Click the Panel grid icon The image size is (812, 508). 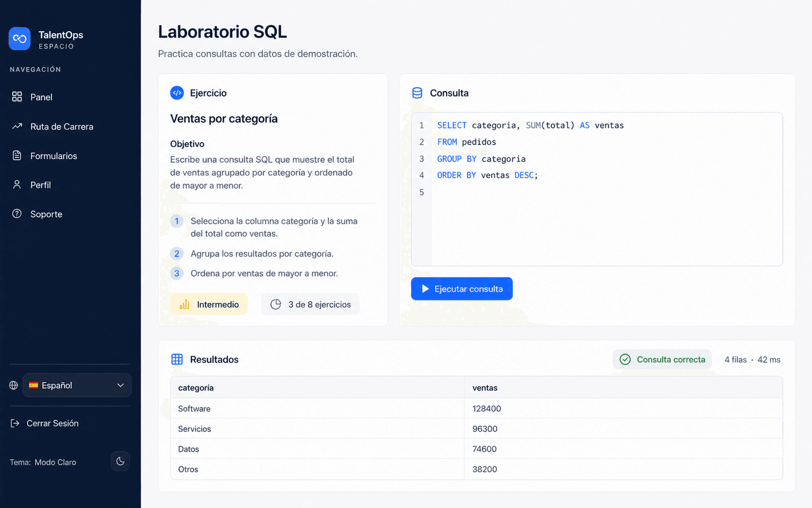coord(17,97)
